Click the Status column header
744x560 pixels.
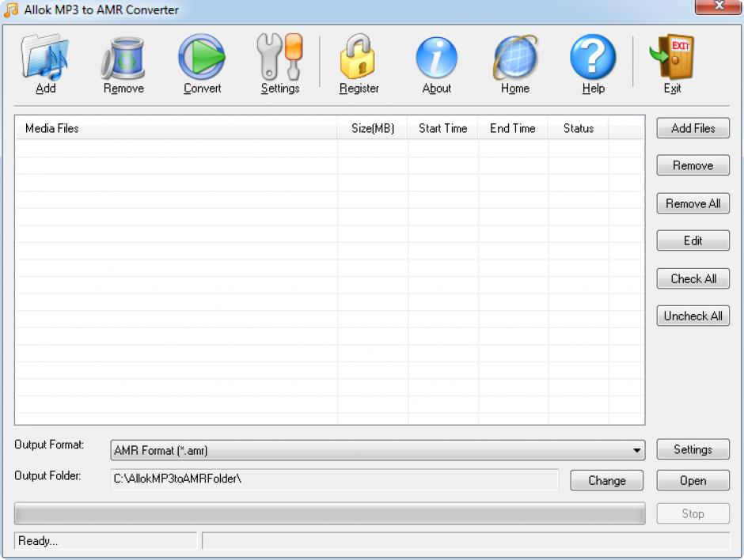click(x=579, y=128)
